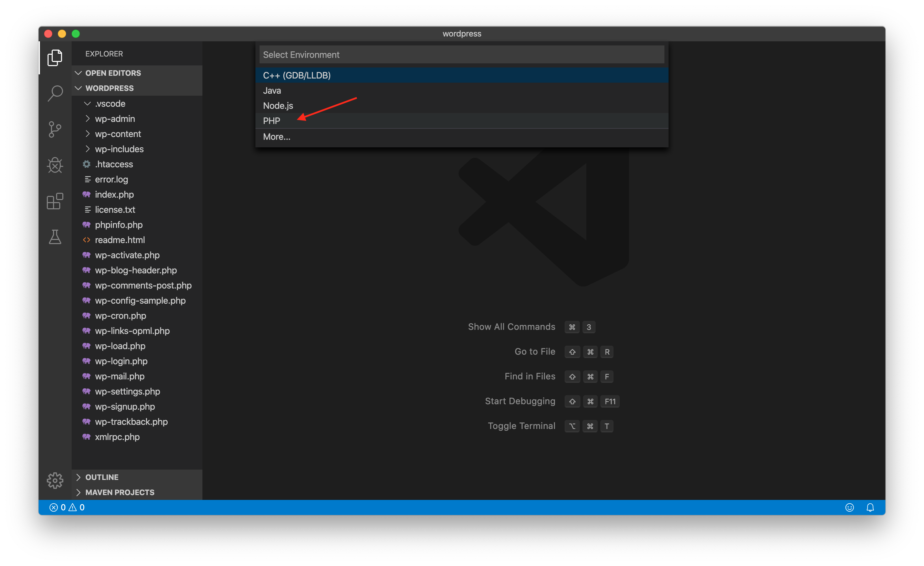Open the feedback smiley icon
Image resolution: width=924 pixels, height=566 pixels.
(x=849, y=507)
